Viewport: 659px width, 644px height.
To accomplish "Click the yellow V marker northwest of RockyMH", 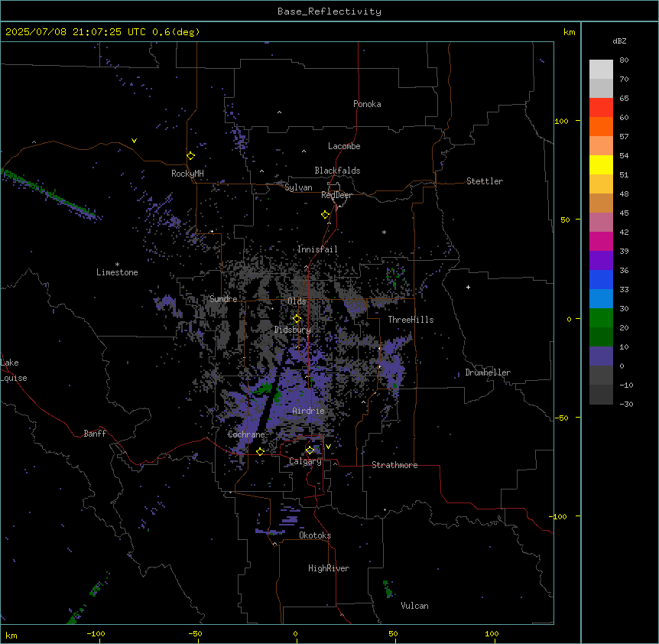I will pyautogui.click(x=134, y=141).
